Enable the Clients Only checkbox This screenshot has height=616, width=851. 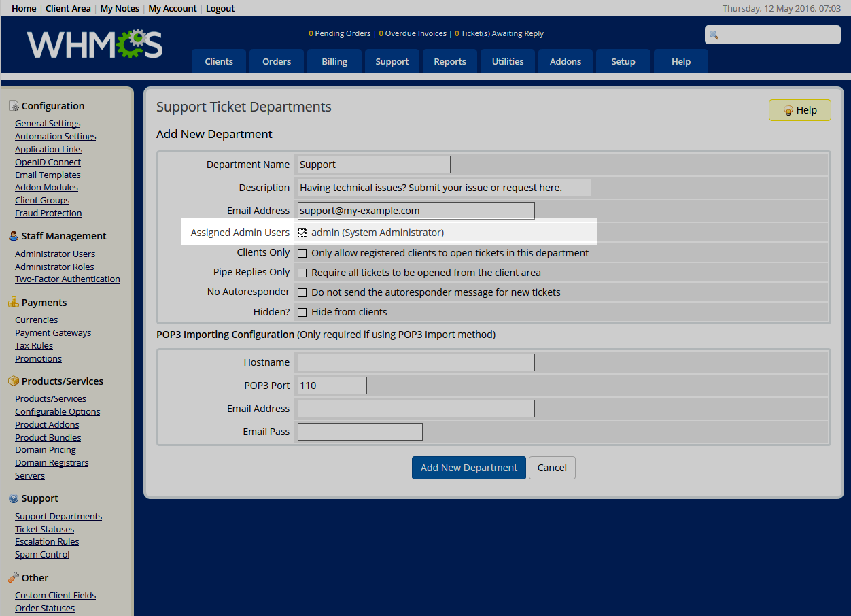(302, 254)
